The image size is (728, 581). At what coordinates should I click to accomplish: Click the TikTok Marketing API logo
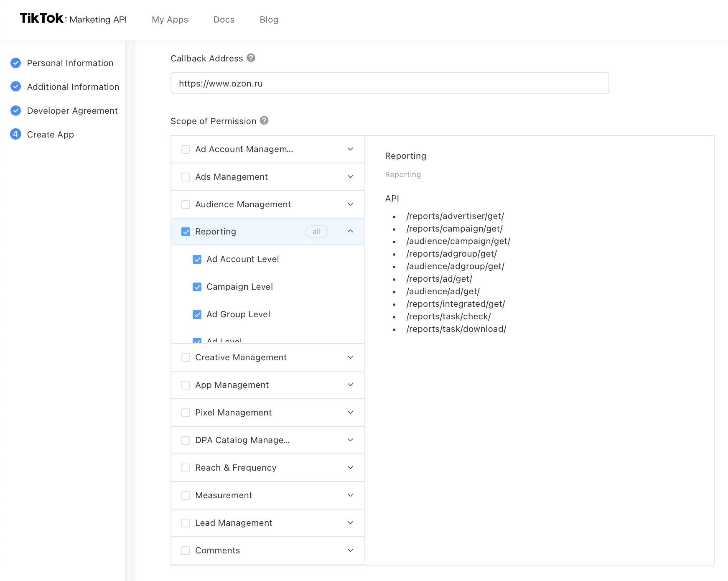(73, 19)
